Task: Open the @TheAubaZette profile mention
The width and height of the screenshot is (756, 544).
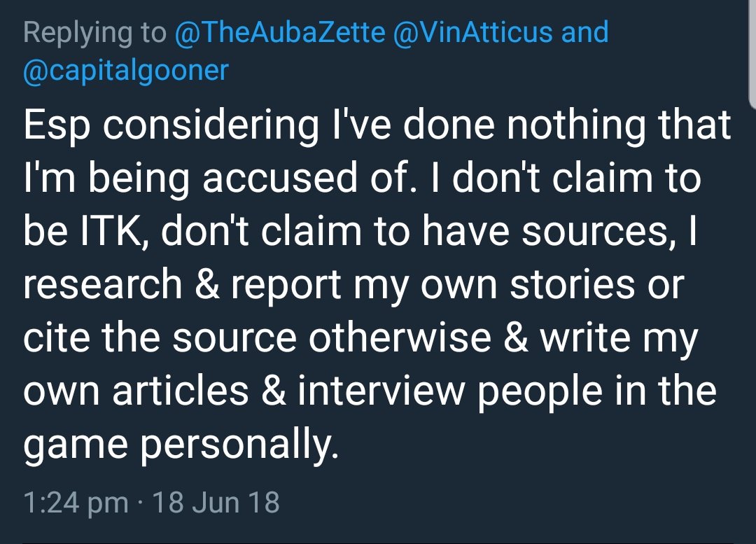Action: pyautogui.click(x=280, y=32)
